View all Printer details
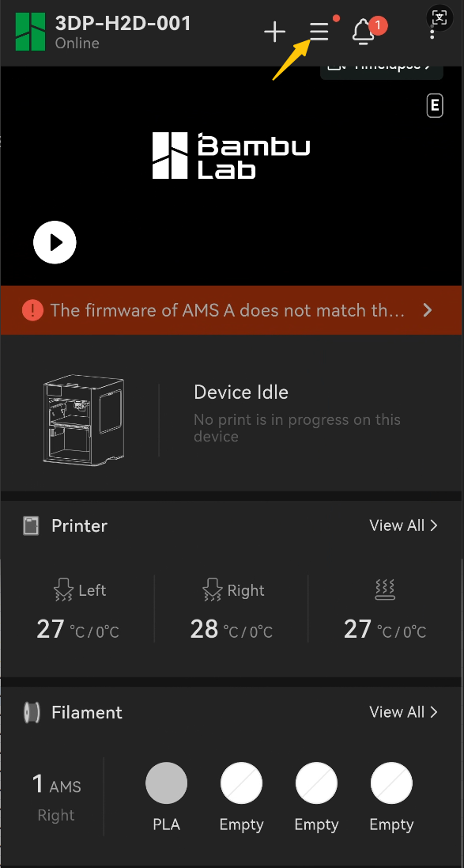The width and height of the screenshot is (464, 868). pyautogui.click(x=403, y=525)
